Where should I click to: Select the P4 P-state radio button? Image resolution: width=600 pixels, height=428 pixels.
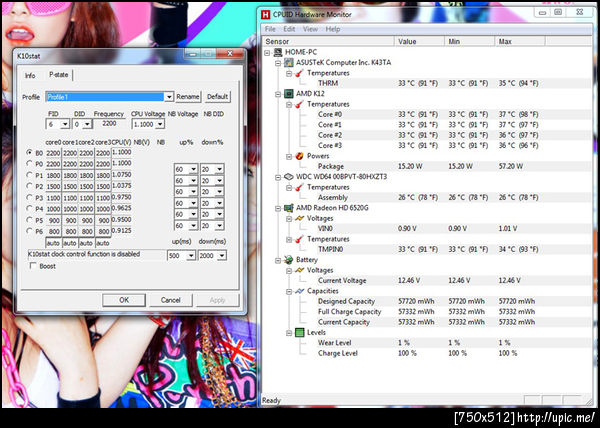29,208
